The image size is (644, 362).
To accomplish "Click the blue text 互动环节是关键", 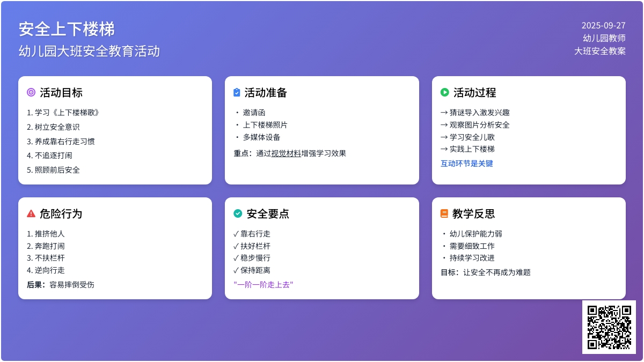I will coord(466,164).
